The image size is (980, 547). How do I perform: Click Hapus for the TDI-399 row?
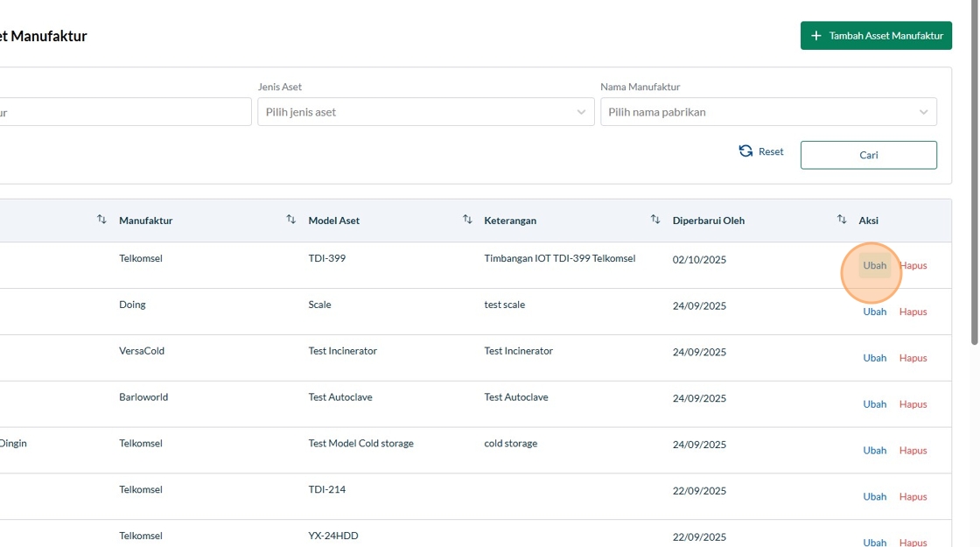click(x=913, y=265)
